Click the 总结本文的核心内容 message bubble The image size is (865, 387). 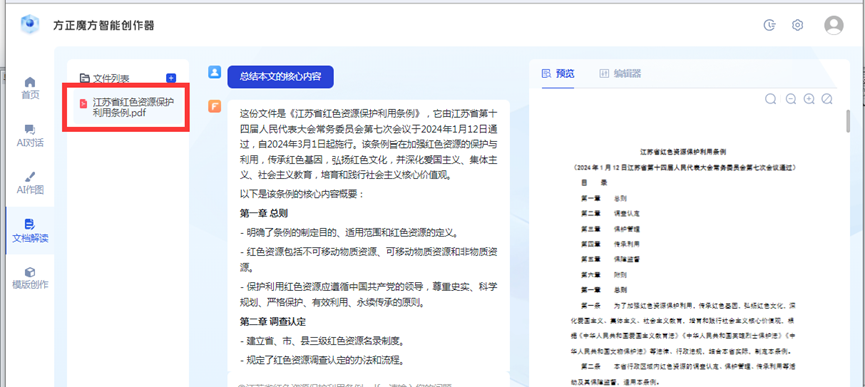pyautogui.click(x=280, y=77)
